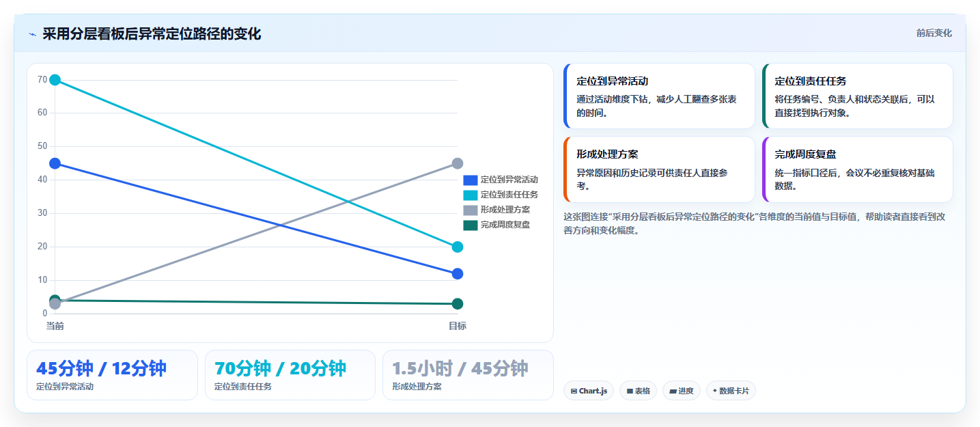Image resolution: width=980 pixels, height=427 pixels.
Task: Select the blue data point at 12 target
Action: (x=458, y=274)
